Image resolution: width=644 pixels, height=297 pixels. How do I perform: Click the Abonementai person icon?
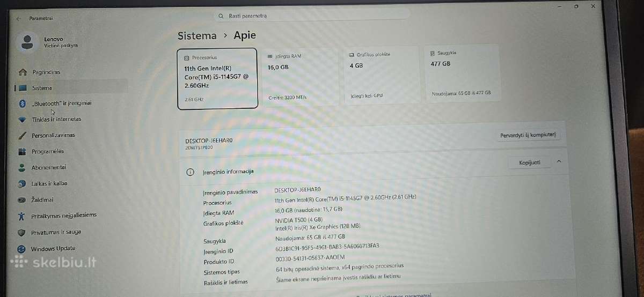pos(21,168)
